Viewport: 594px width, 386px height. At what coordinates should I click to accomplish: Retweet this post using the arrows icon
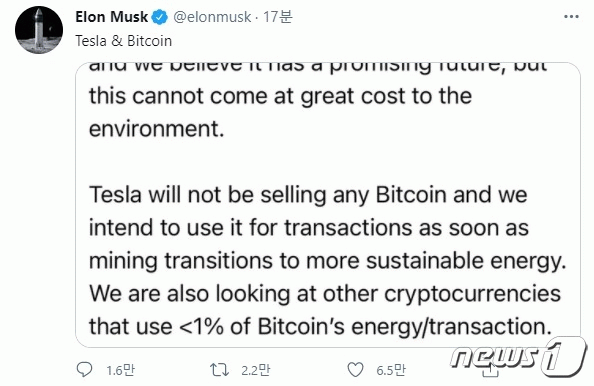click(219, 370)
